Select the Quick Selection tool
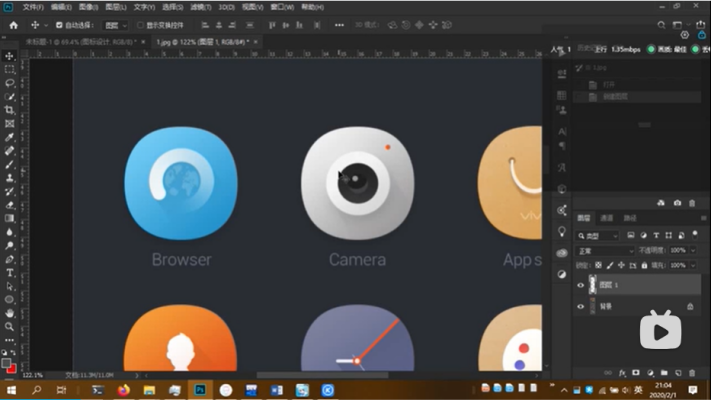 coord(9,97)
